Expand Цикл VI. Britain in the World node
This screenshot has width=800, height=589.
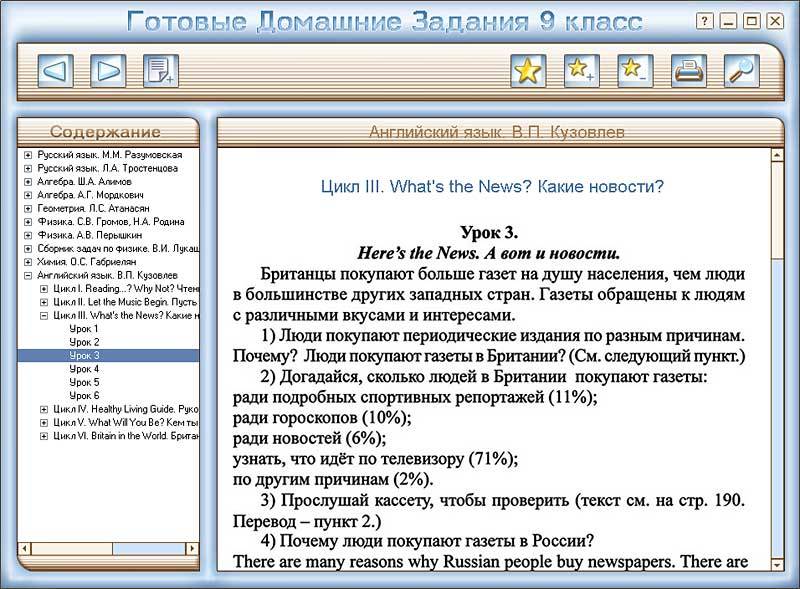[x=44, y=436]
